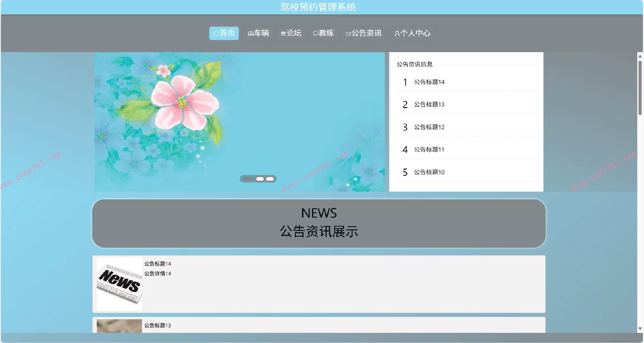This screenshot has height=343, width=644.
Task: Click the envelope icon on 公告资讯
Action: (348, 33)
